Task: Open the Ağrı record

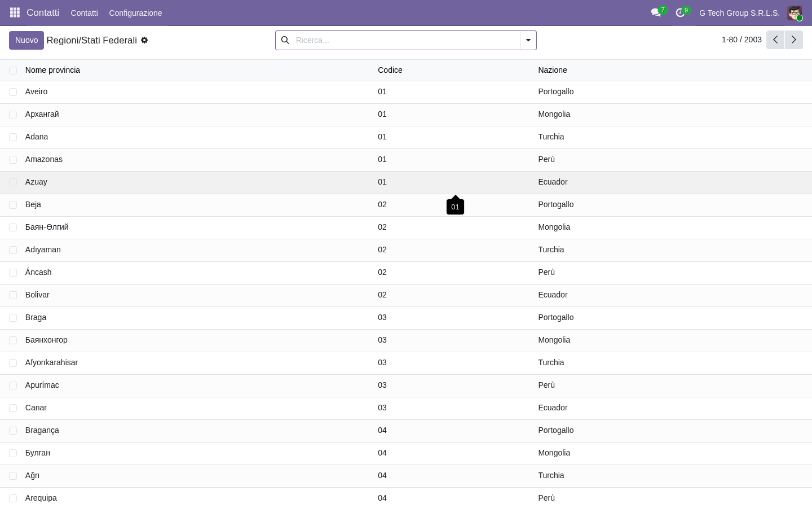Action: [32, 475]
